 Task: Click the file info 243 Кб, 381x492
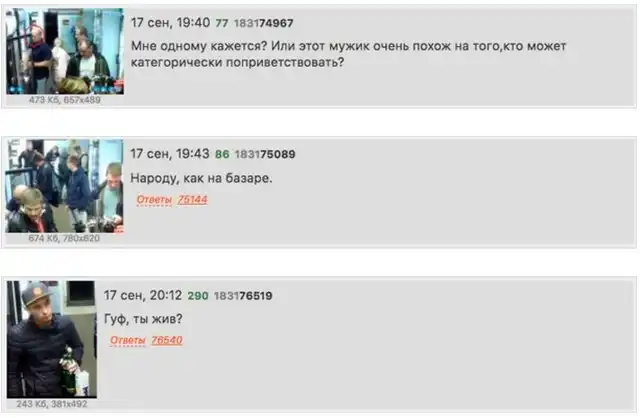[x=52, y=404]
